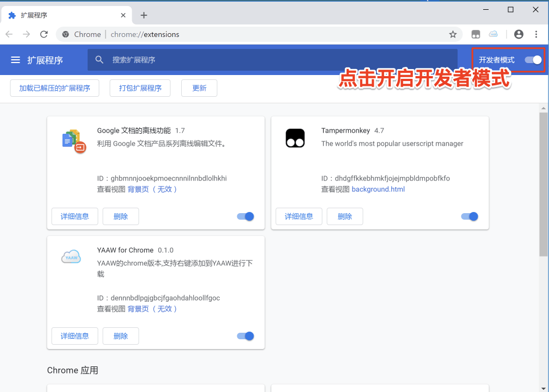Click the 更新 button

coord(199,88)
